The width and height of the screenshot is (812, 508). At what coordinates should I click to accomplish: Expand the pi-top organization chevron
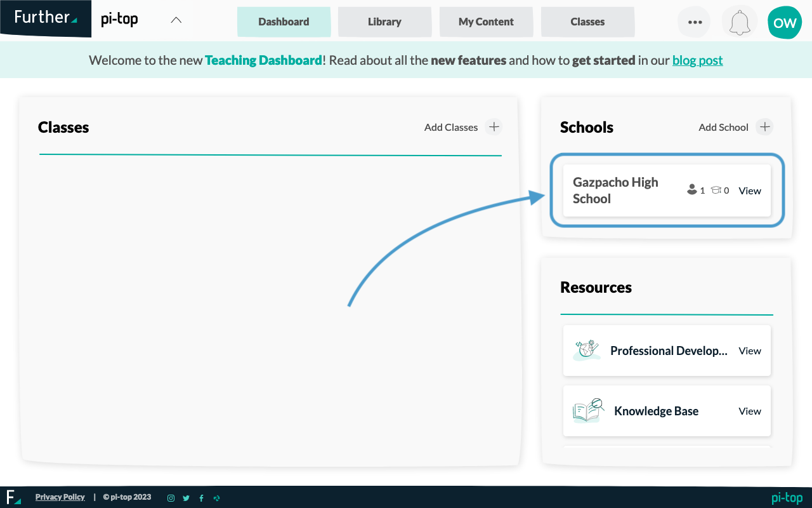click(x=176, y=20)
